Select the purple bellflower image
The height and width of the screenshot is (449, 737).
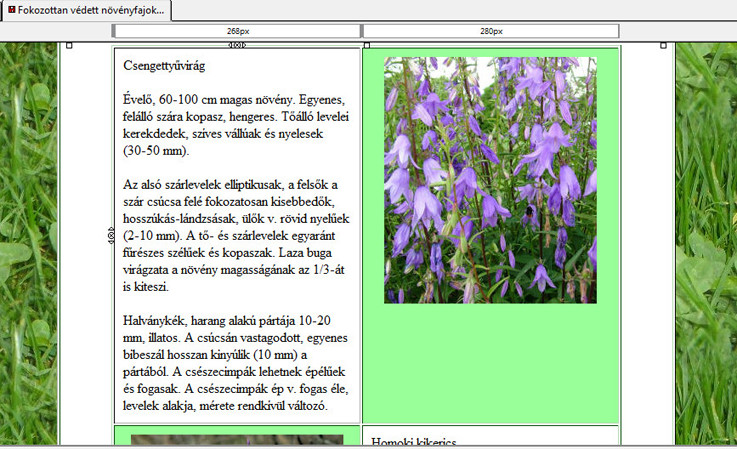pos(490,180)
